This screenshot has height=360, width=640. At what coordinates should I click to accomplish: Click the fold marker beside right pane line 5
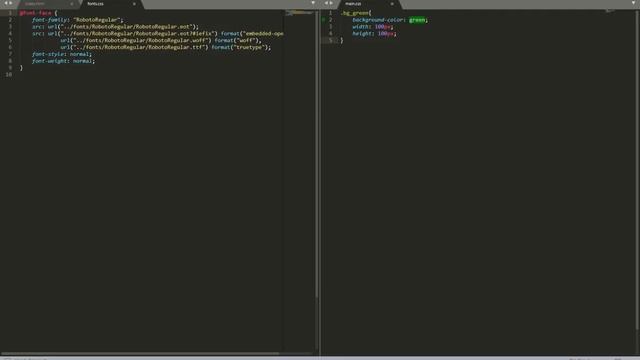(x=336, y=40)
